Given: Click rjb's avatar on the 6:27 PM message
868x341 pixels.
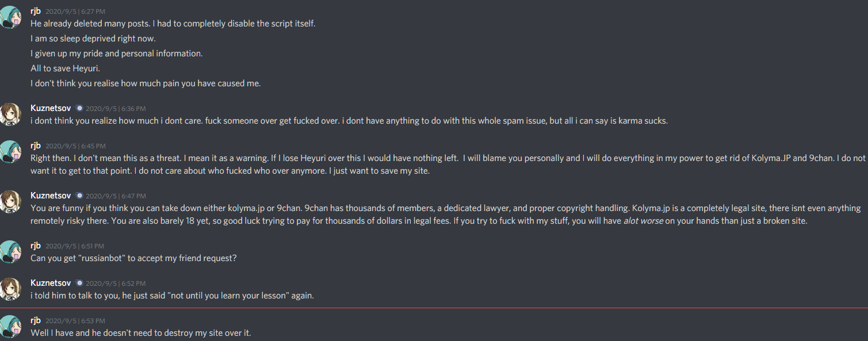Looking at the screenshot, I should (11, 17).
